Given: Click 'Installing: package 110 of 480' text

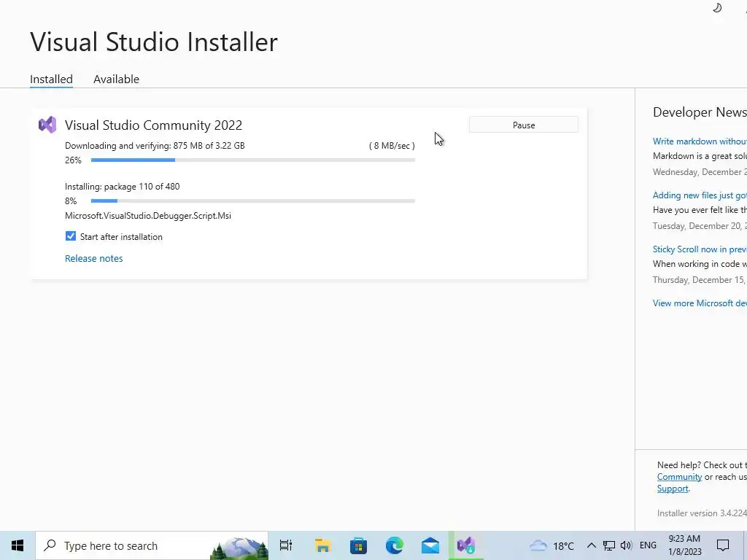Looking at the screenshot, I should [123, 187].
